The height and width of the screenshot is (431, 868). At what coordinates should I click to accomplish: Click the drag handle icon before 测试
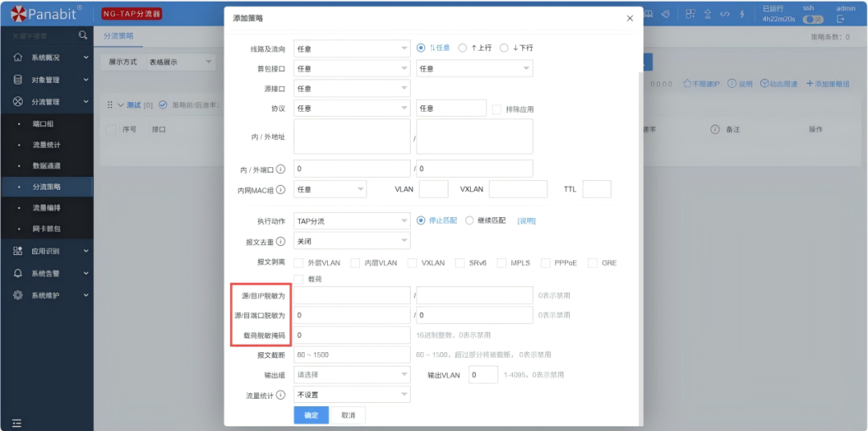pyautogui.click(x=109, y=105)
